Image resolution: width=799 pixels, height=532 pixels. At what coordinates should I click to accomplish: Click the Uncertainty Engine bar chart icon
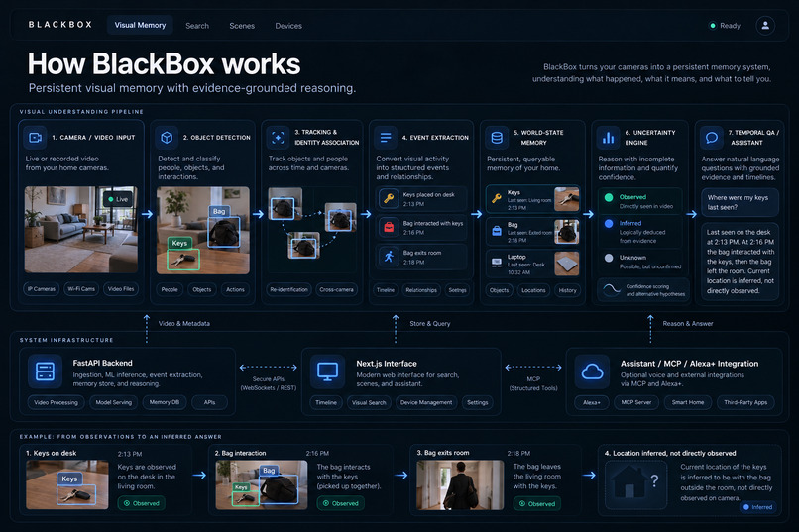click(x=608, y=138)
